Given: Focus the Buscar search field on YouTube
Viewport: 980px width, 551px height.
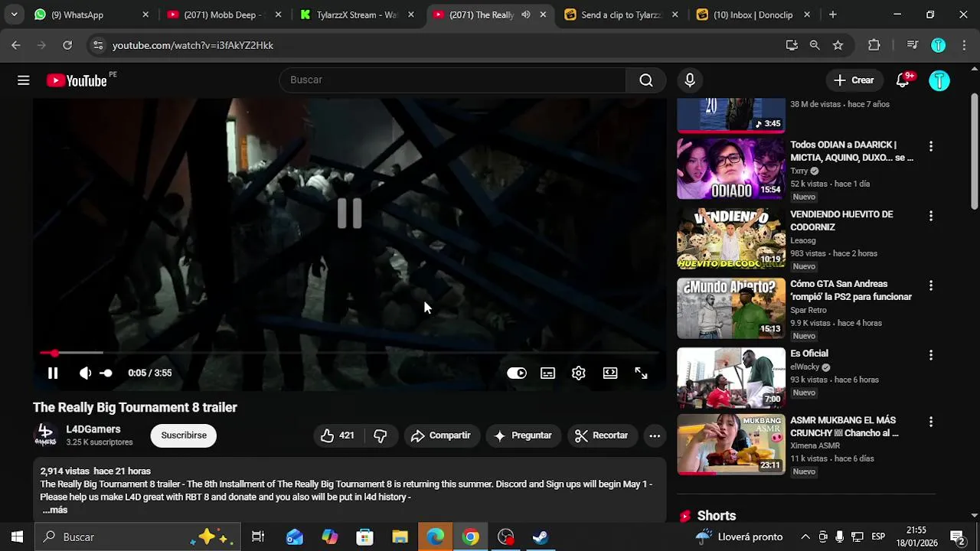Looking at the screenshot, I should coord(452,80).
